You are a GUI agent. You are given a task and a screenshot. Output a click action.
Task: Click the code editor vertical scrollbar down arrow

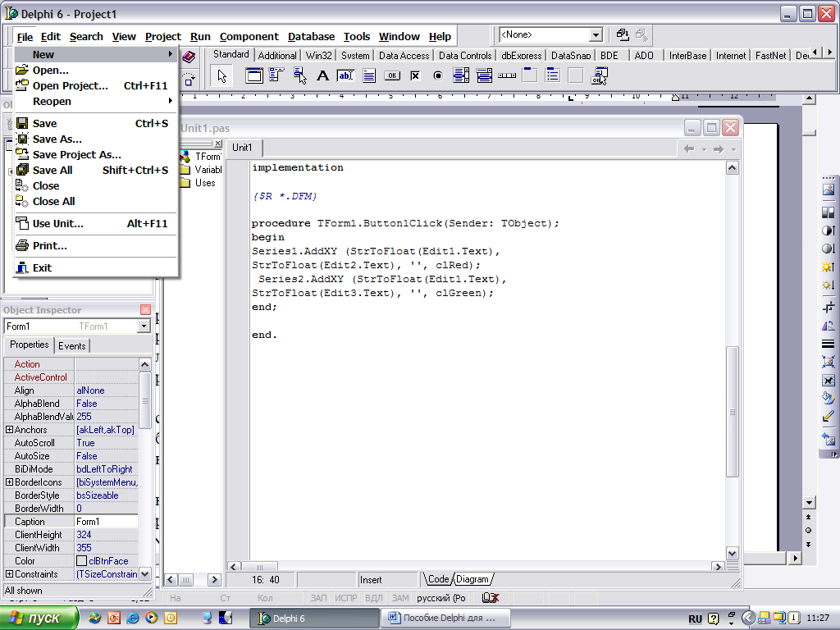[x=732, y=554]
